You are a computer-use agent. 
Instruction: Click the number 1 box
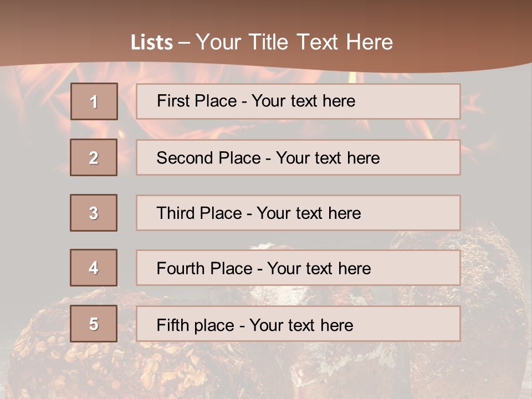(94, 101)
